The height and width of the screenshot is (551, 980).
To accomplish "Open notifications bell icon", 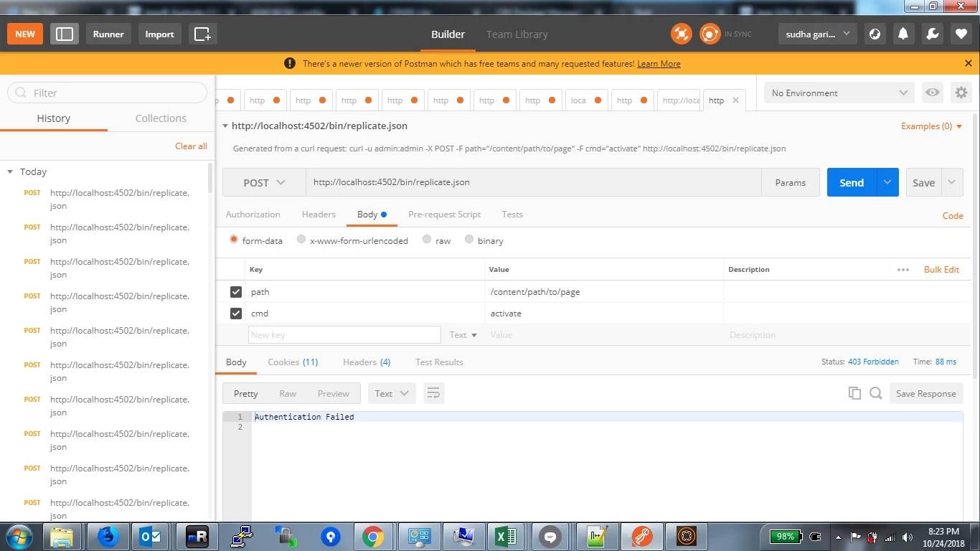I will tap(903, 34).
